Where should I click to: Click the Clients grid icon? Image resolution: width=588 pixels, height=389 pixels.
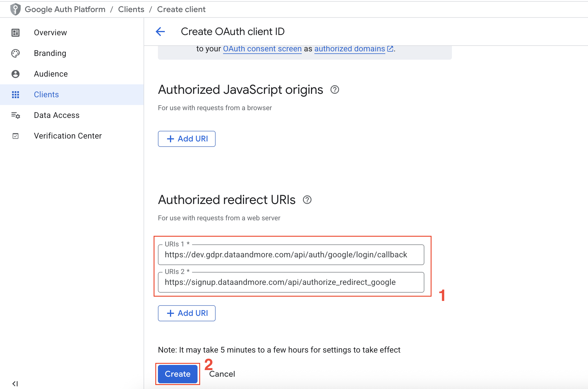16,95
